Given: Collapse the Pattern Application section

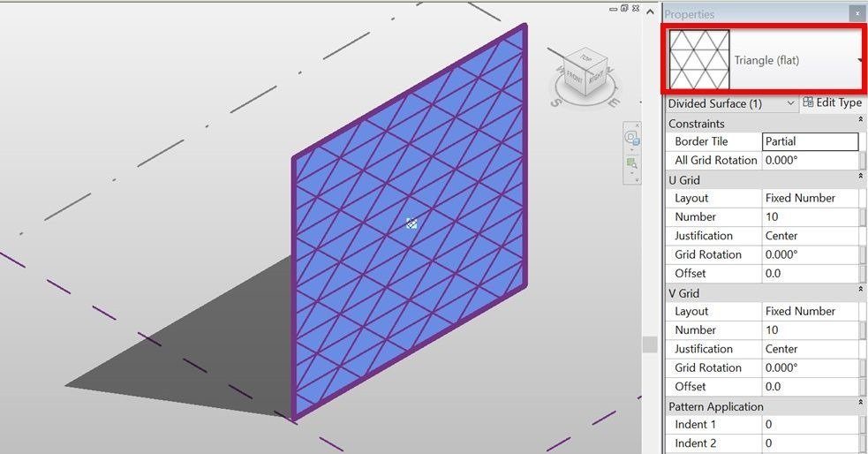Looking at the screenshot, I should [860, 402].
